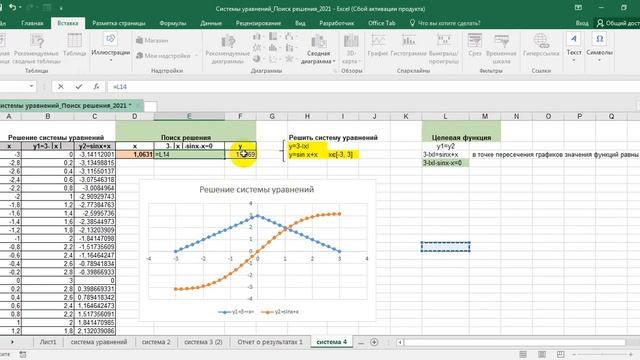Insert a Временная шкала timeline filter
The image size is (640, 360).
tap(501, 49)
